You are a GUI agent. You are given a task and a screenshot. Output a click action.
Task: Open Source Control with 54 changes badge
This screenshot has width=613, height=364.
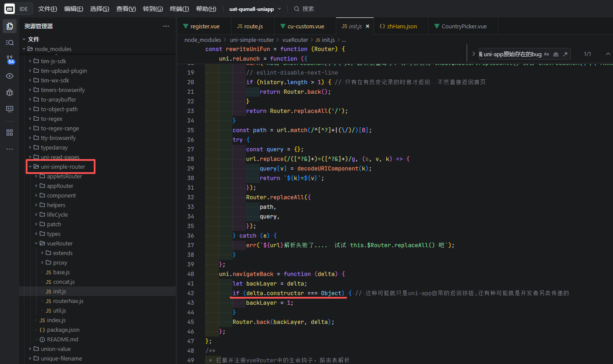(10, 59)
